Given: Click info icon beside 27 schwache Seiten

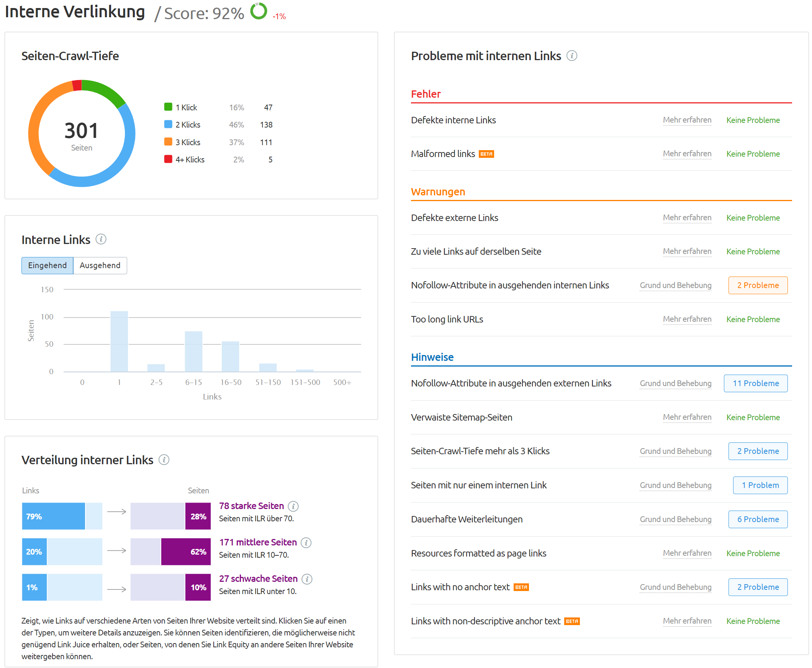Looking at the screenshot, I should click(x=307, y=579).
